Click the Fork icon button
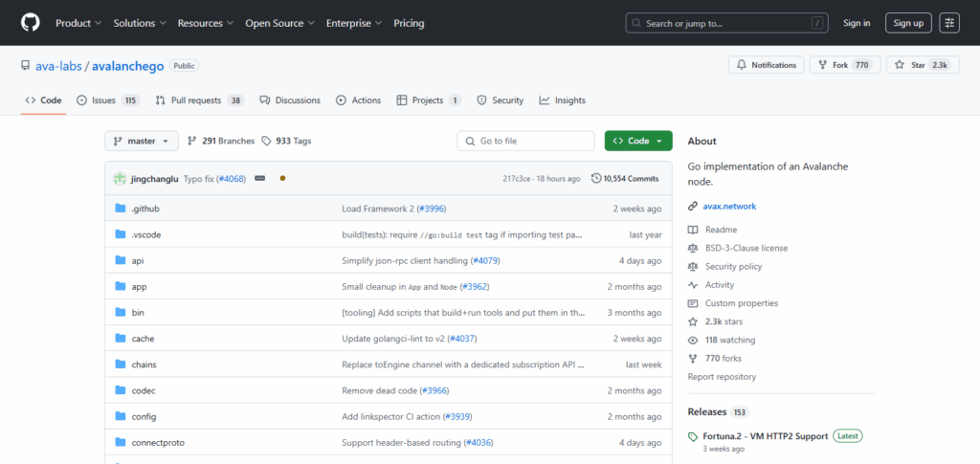The height and width of the screenshot is (464, 980). pyautogui.click(x=822, y=65)
